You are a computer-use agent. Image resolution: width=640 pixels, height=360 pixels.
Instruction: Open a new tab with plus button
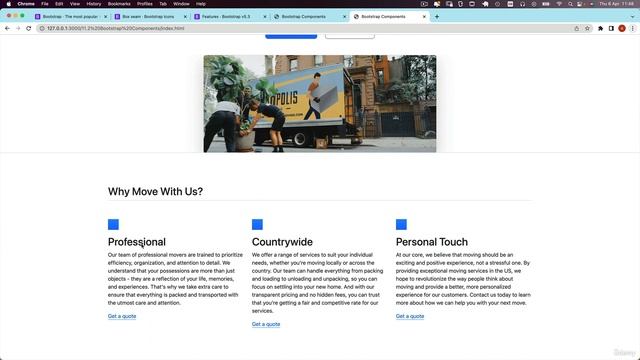[437, 17]
